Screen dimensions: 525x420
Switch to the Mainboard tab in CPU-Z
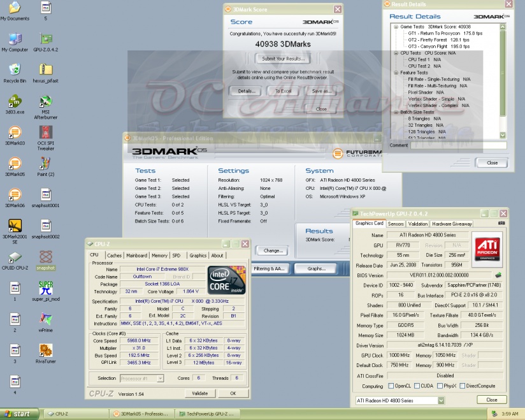(136, 256)
